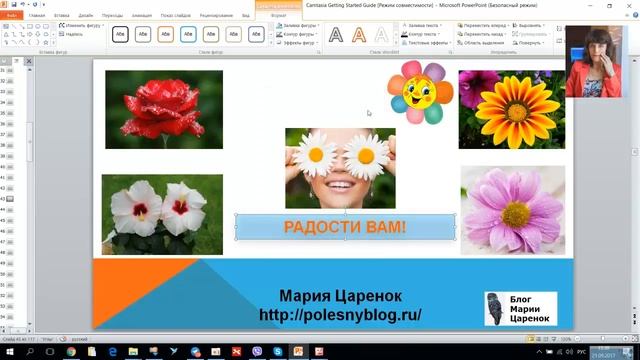Launch Google Chrome from taskbar
Viewport: 640px width, 360px height.
(x=71, y=351)
